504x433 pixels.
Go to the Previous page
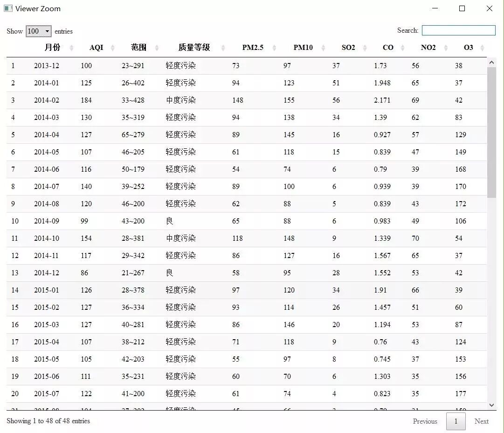[x=425, y=421]
